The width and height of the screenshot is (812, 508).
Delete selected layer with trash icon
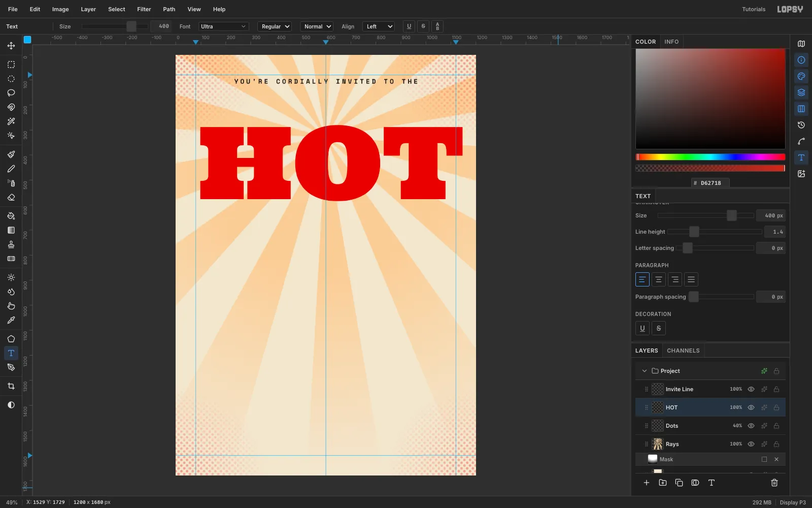[x=774, y=483]
